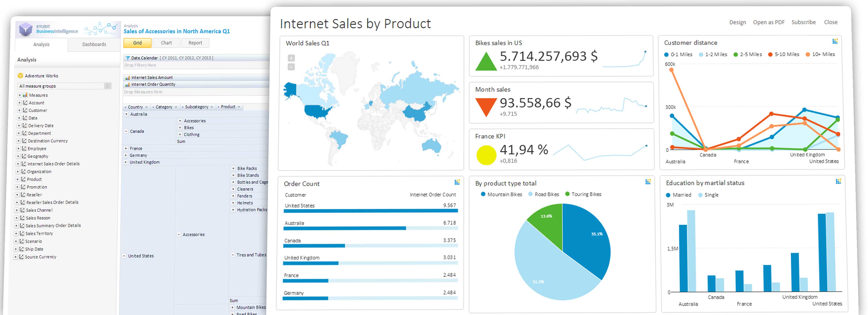This screenshot has height=315, width=868.
Task: Click the Internet Sales Amount measure icon
Action: tap(128, 77)
